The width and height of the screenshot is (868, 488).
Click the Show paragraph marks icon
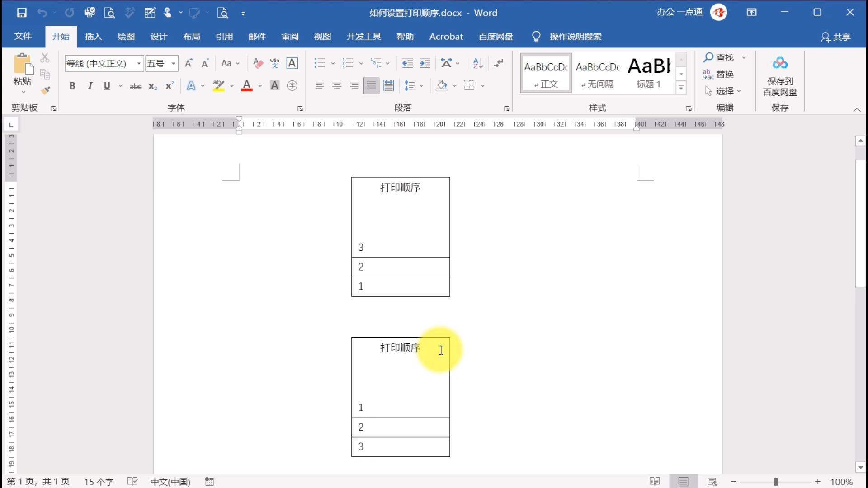point(499,63)
